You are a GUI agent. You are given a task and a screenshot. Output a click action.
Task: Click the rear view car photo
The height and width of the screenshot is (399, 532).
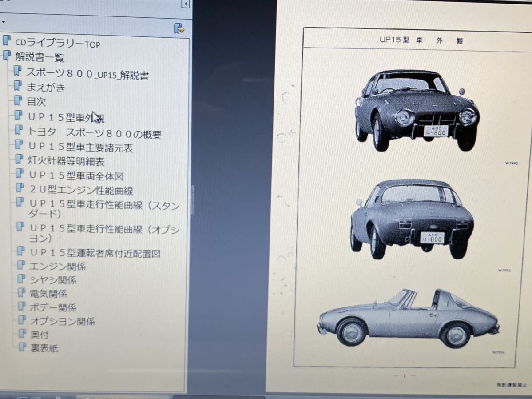(412, 219)
